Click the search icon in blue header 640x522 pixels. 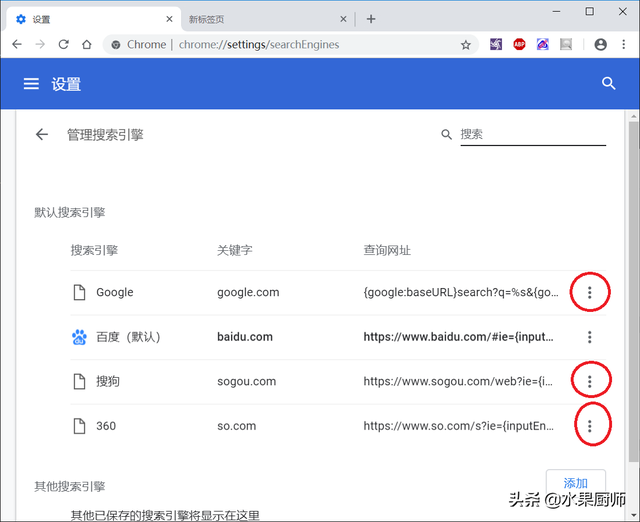tap(608, 84)
